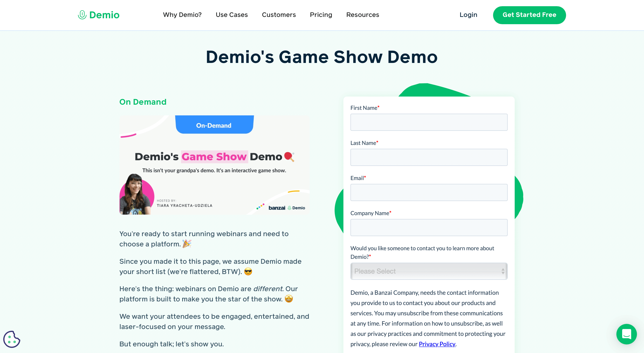Open the Resources navigation dropdown
The image size is (644, 353).
362,14
